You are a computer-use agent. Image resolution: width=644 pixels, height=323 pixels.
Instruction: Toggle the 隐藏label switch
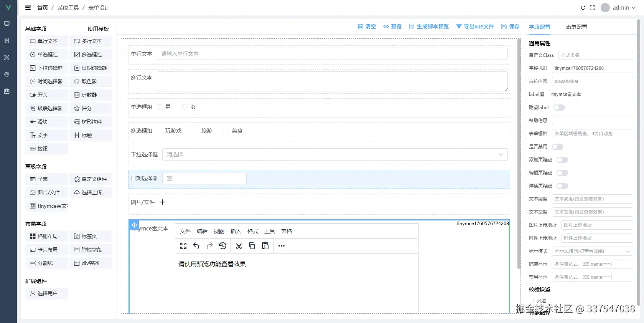coord(559,108)
